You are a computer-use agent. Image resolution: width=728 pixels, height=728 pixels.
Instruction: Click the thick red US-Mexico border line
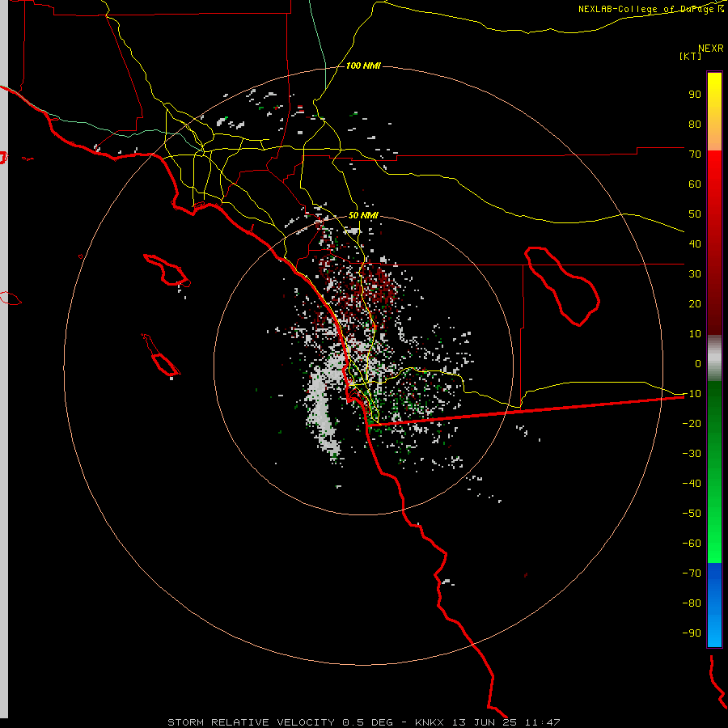tap(525, 411)
